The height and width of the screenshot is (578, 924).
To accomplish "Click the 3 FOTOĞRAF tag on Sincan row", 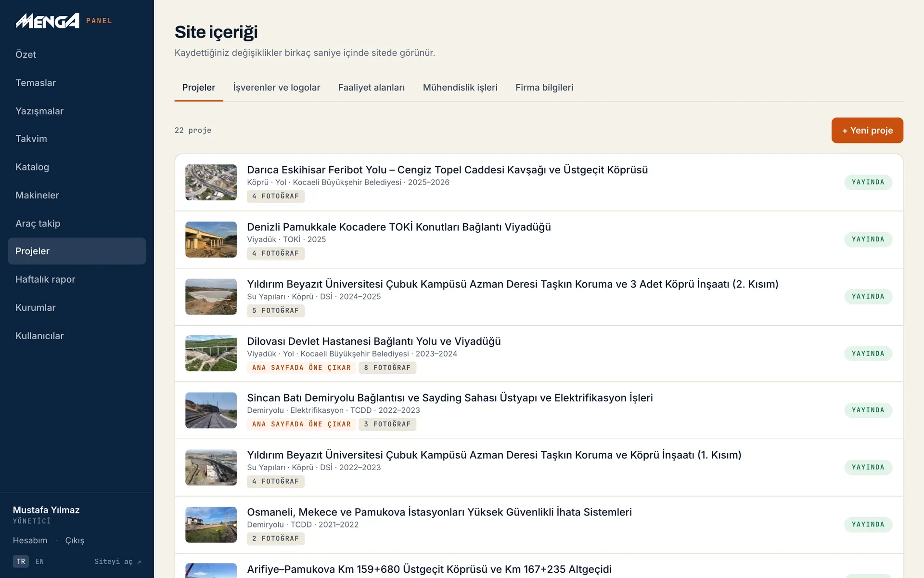I will tap(387, 424).
